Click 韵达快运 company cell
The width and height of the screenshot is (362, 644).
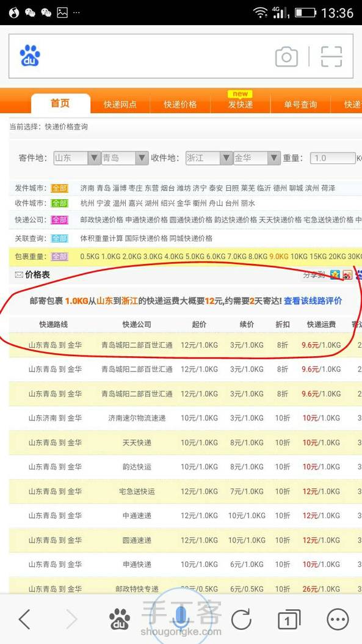[x=137, y=467]
